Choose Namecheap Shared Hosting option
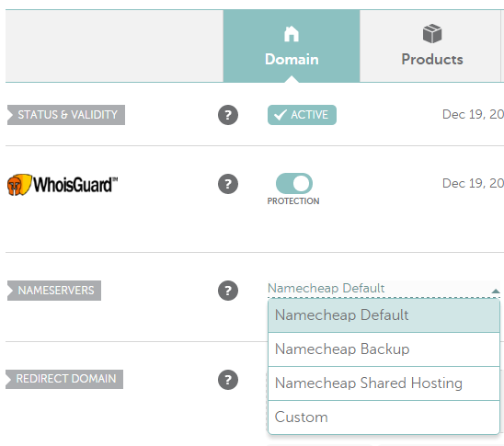The height and width of the screenshot is (446, 504). click(384, 383)
